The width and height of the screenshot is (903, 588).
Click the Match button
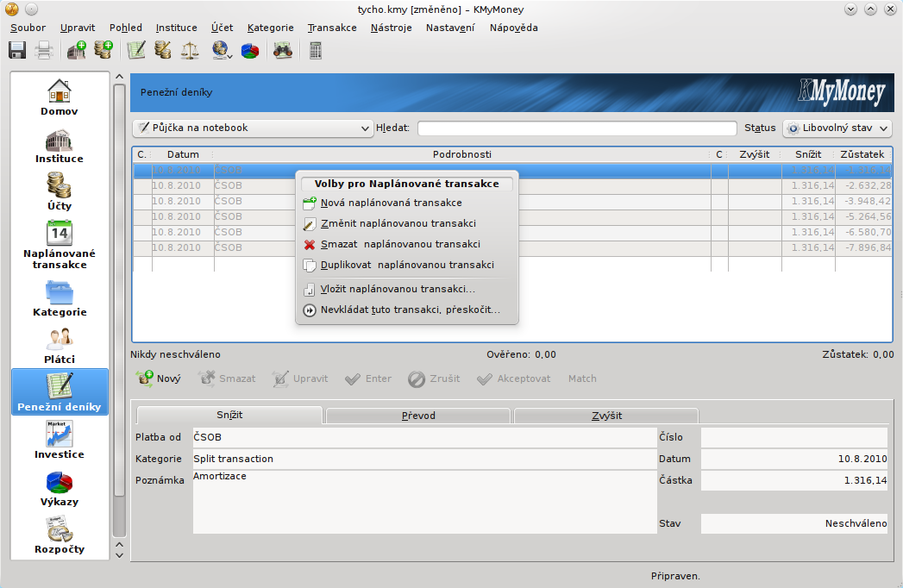point(582,378)
